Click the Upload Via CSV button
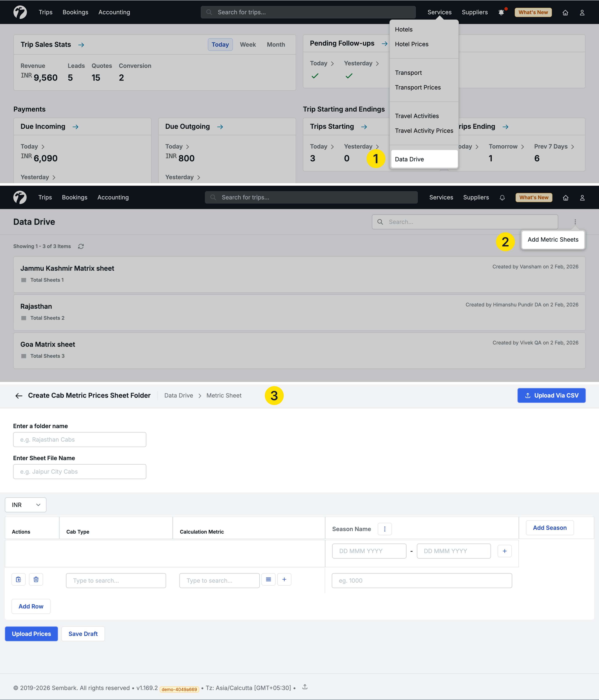The height and width of the screenshot is (700, 599). tap(551, 395)
